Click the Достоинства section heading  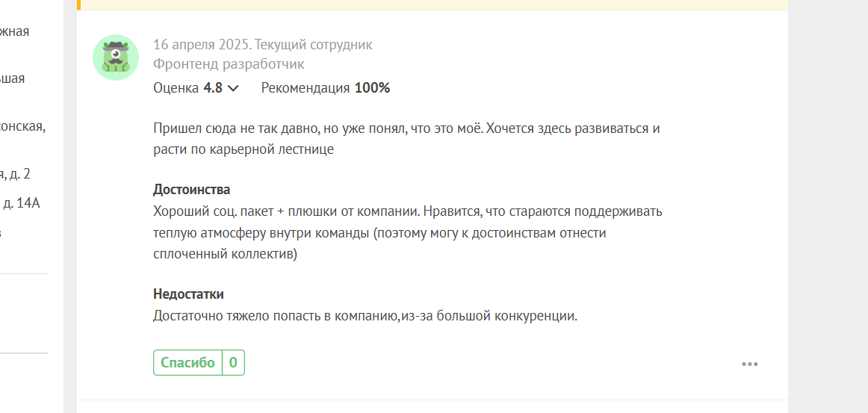(191, 190)
